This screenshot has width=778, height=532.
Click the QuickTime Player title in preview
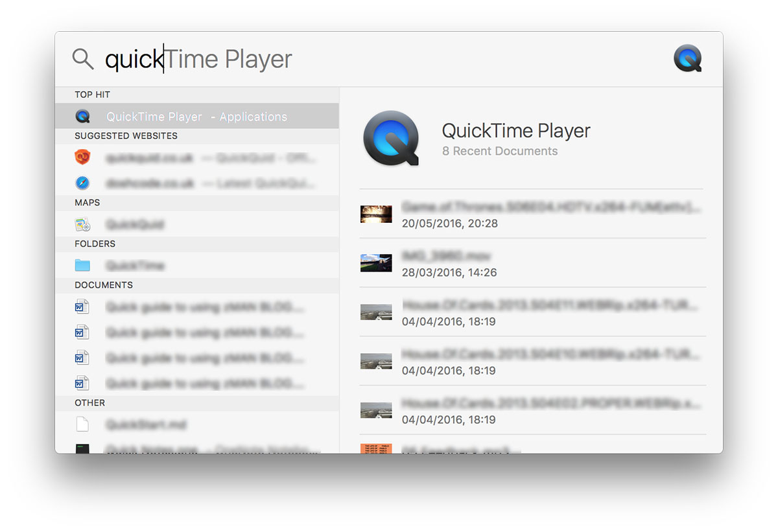tap(516, 131)
